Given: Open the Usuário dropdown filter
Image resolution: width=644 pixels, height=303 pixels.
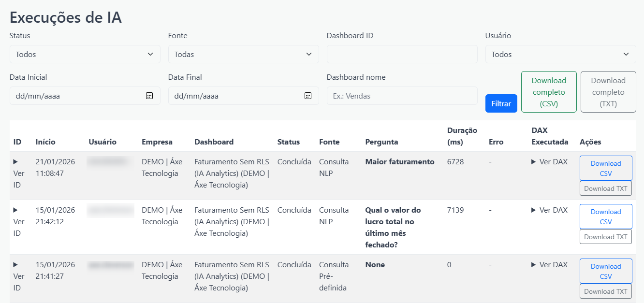Looking at the screenshot, I should click(560, 54).
